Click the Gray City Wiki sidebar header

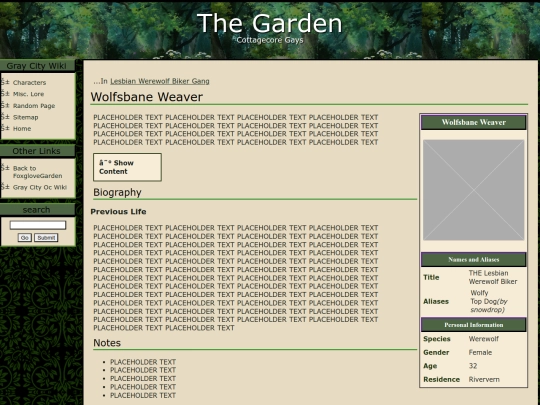coord(37,66)
